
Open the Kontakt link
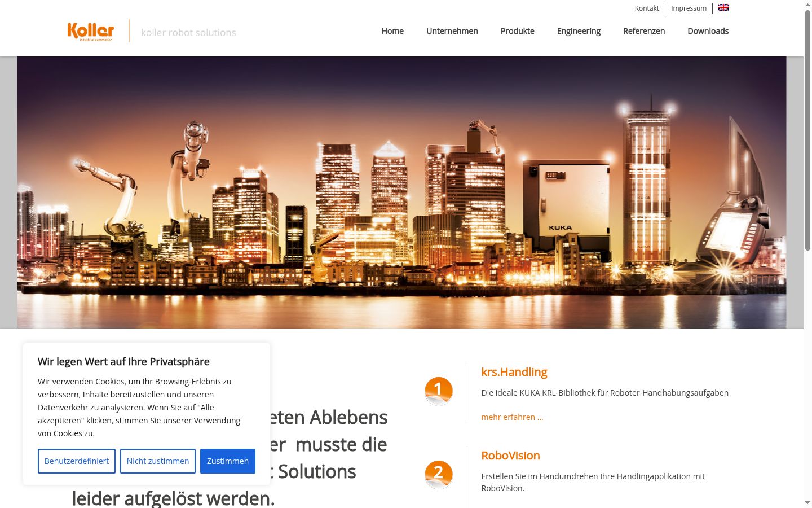(x=647, y=8)
